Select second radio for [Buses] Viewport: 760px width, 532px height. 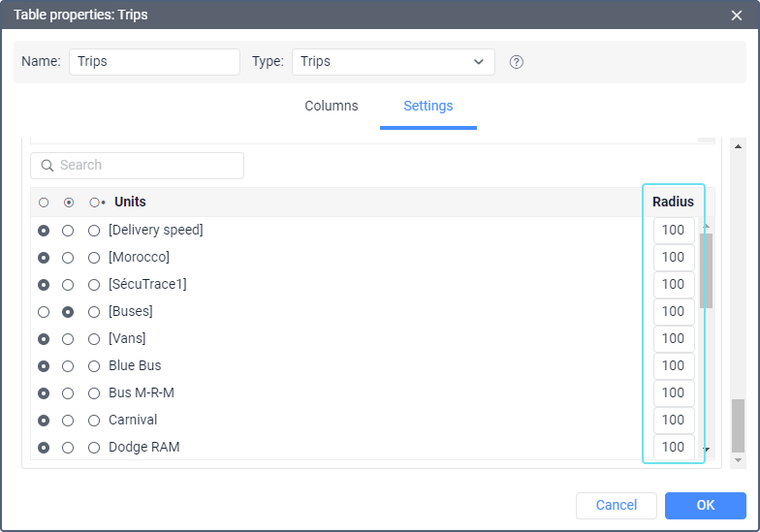[x=68, y=312]
